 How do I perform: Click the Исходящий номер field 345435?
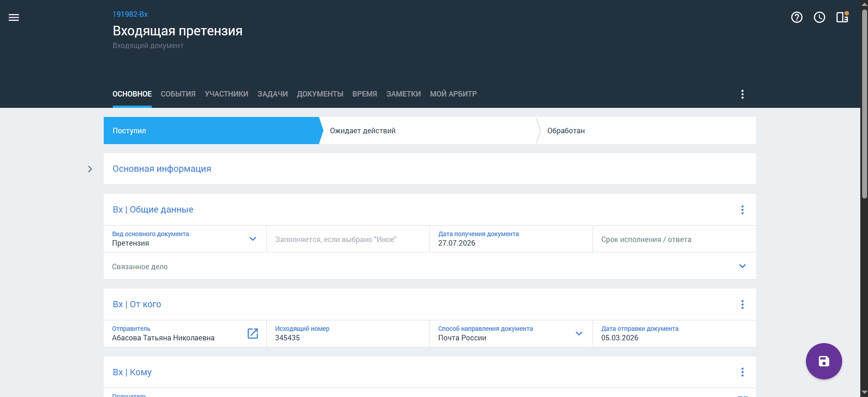[348, 334]
